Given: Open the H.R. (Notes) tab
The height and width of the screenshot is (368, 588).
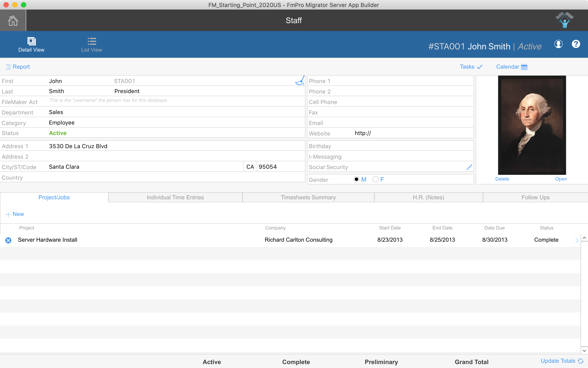Looking at the screenshot, I should point(428,197).
